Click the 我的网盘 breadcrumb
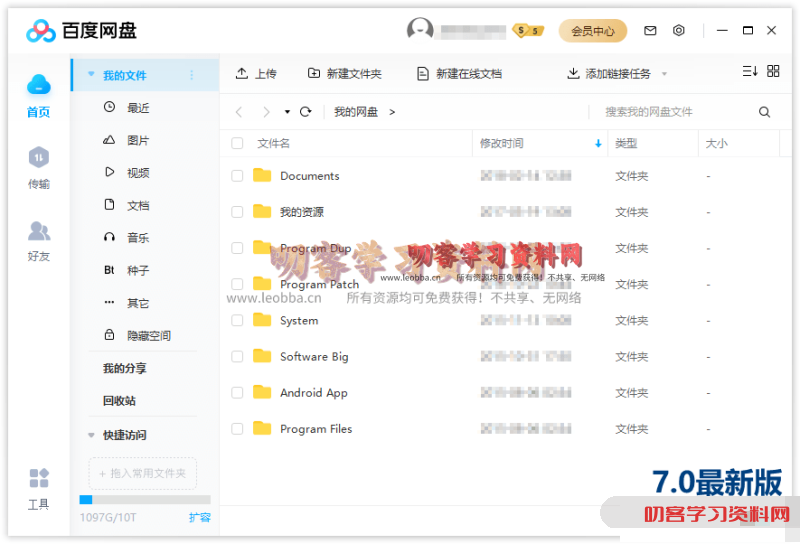The image size is (800, 544). click(x=356, y=112)
